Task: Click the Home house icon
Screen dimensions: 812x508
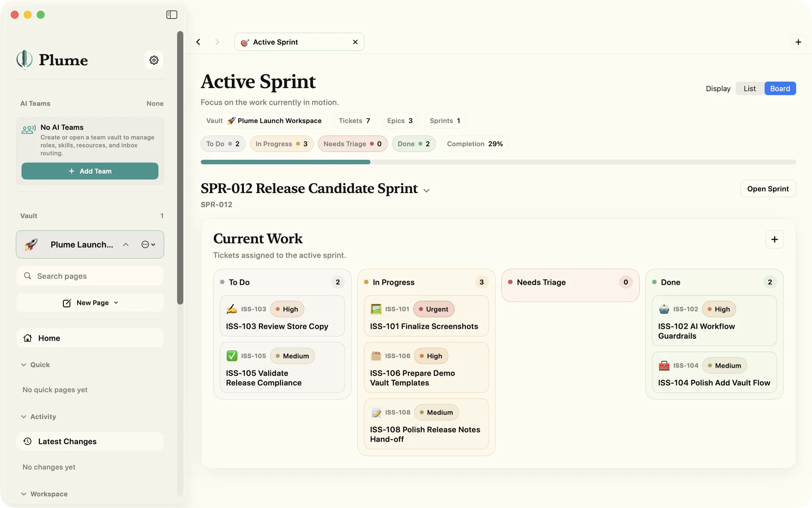Action: click(27, 338)
